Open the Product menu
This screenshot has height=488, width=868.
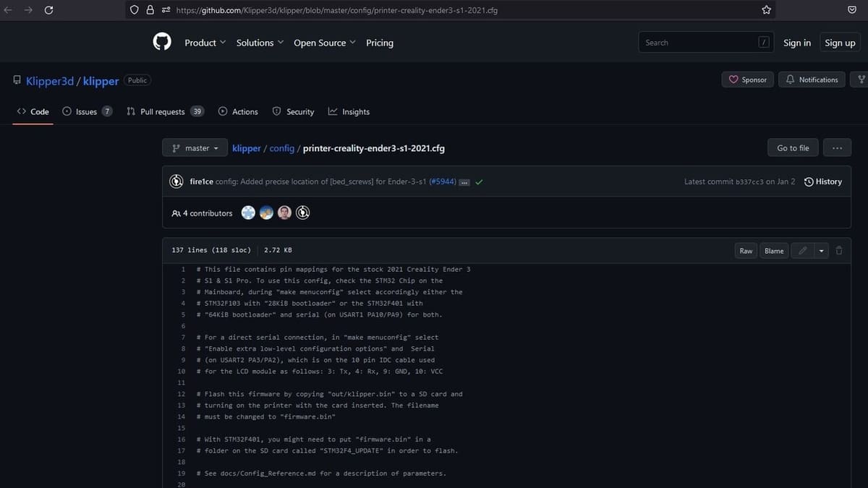click(205, 43)
